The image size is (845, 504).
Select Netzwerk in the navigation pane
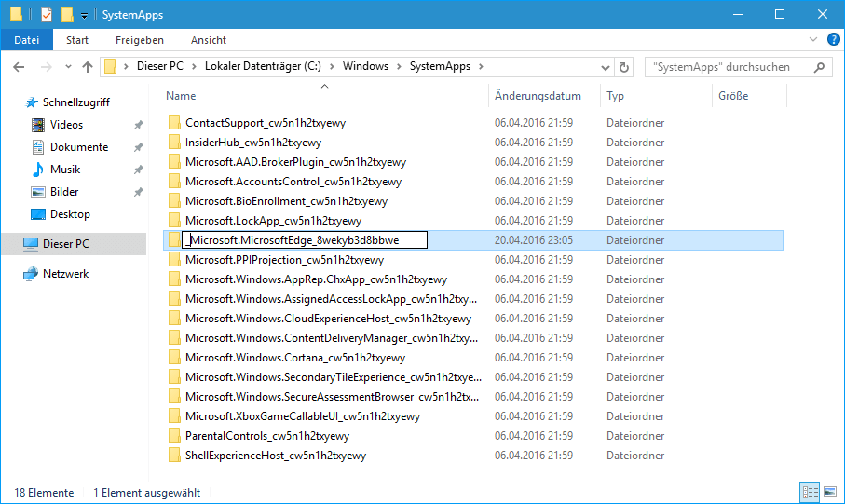66,274
